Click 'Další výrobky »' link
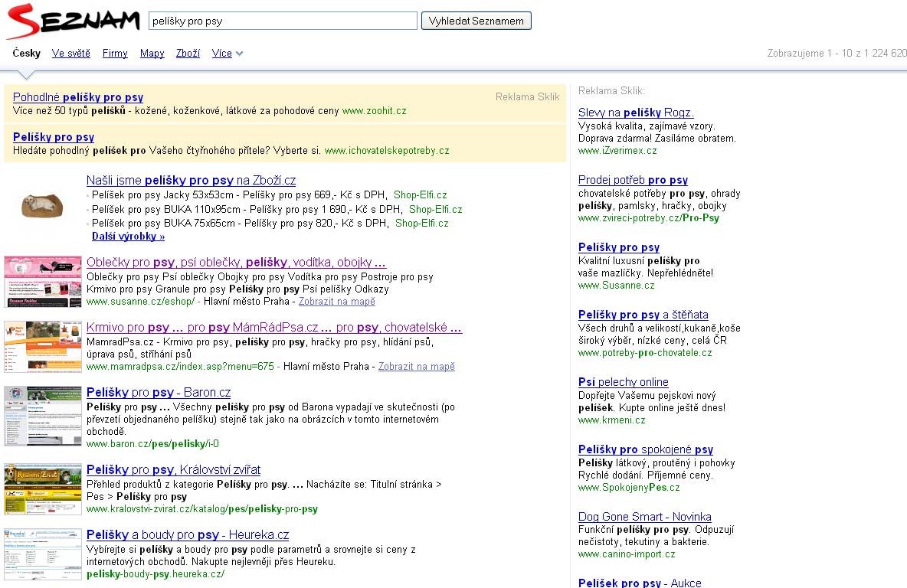 click(129, 236)
